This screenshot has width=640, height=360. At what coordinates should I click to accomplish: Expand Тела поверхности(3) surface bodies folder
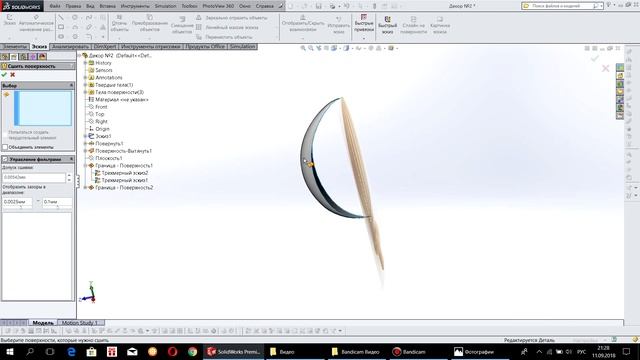tap(86, 92)
